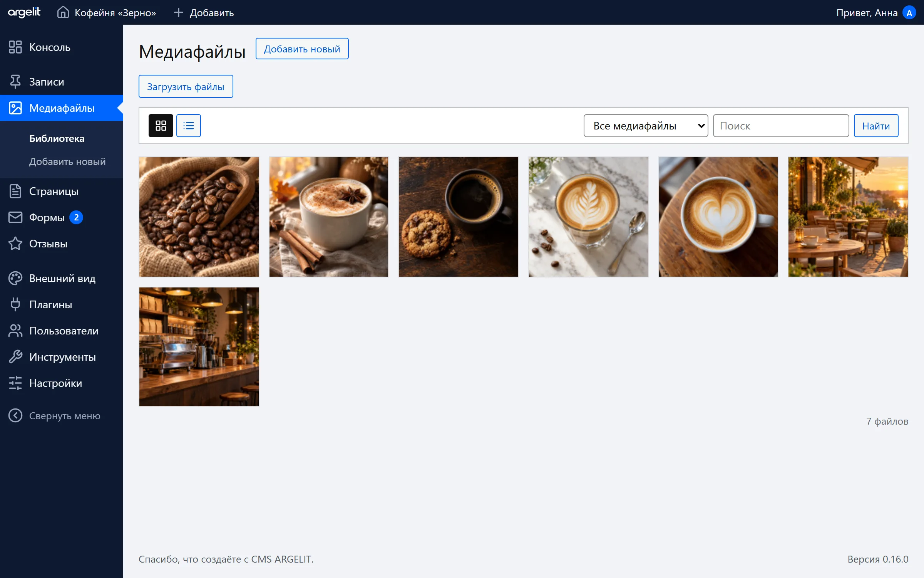The height and width of the screenshot is (578, 924).
Task: Click the Пользователи people icon
Action: (15, 331)
